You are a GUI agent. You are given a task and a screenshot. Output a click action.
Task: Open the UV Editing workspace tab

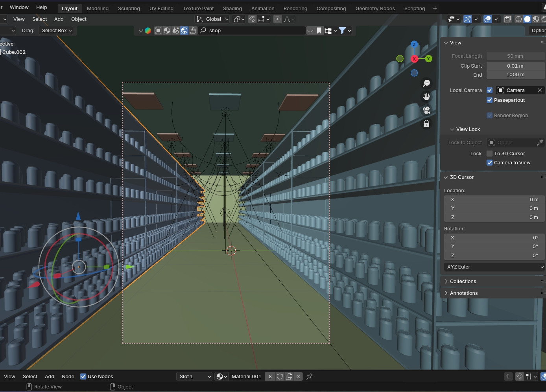click(x=161, y=8)
